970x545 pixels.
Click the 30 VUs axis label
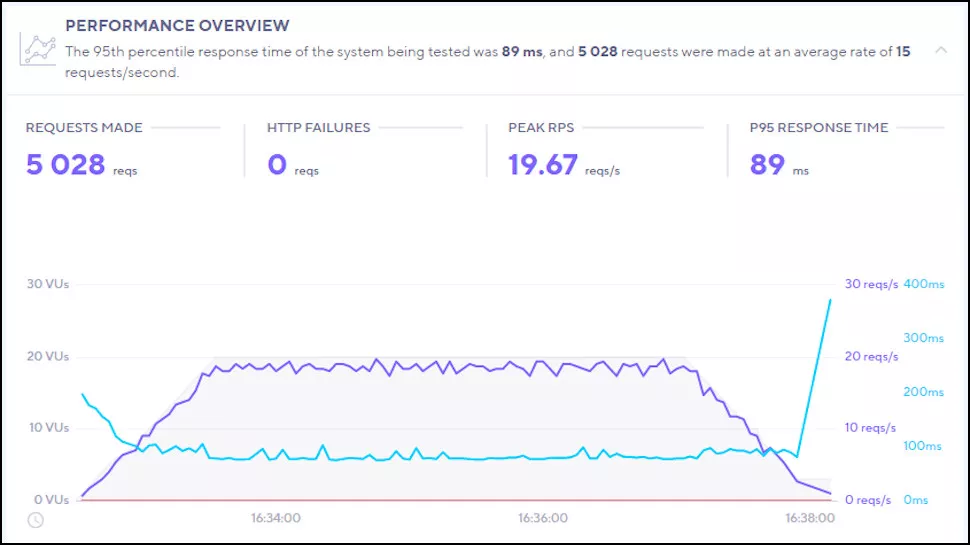[x=48, y=284]
